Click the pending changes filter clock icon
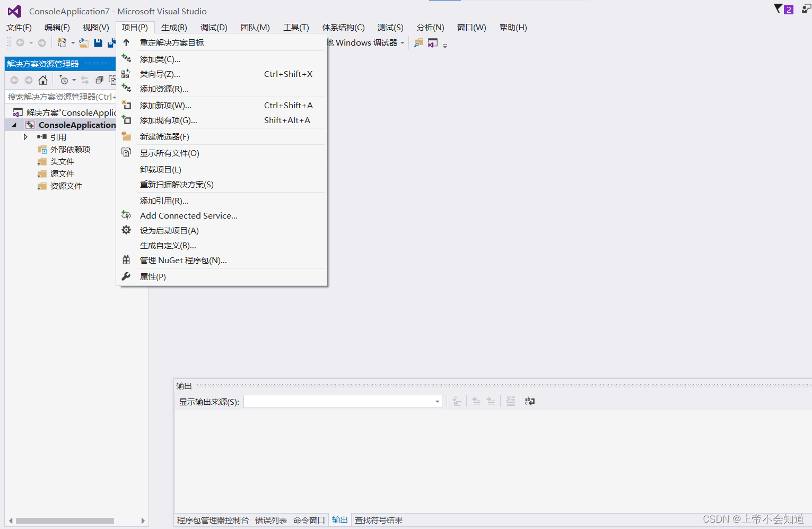812x529 pixels. pyautogui.click(x=64, y=80)
